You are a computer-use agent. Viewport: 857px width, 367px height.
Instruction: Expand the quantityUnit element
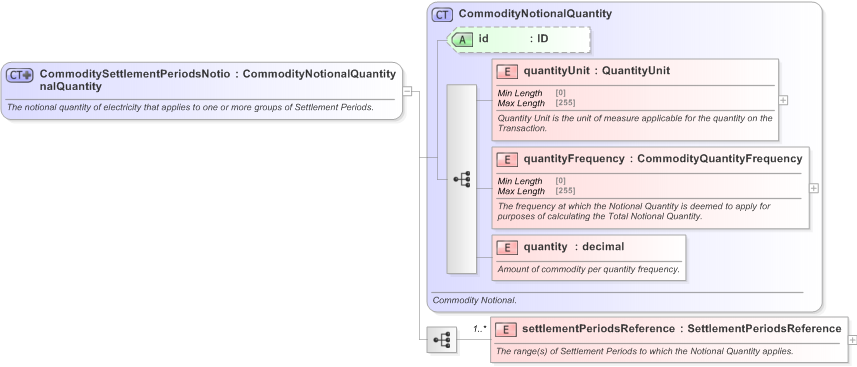[x=783, y=100]
